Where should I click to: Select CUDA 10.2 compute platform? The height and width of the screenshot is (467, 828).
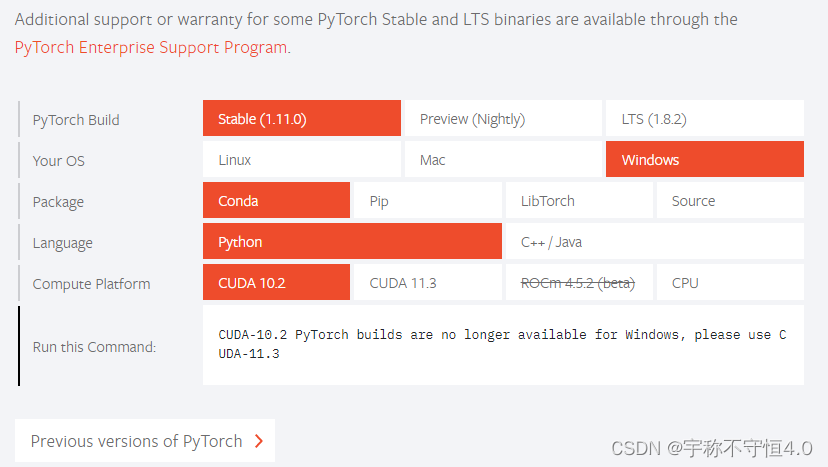[276, 283]
